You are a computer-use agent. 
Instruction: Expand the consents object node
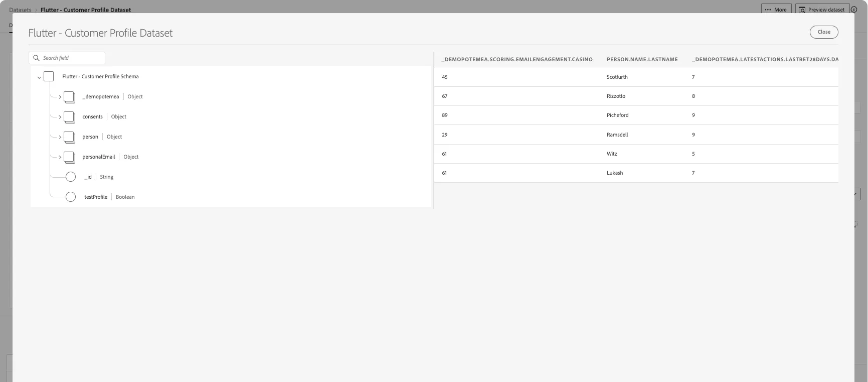coord(60,117)
